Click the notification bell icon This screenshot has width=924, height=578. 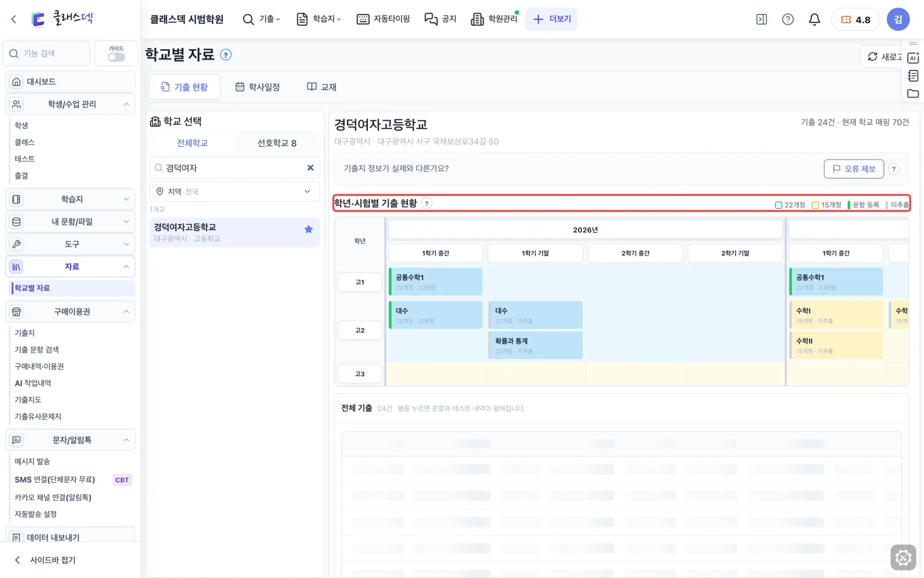(814, 20)
